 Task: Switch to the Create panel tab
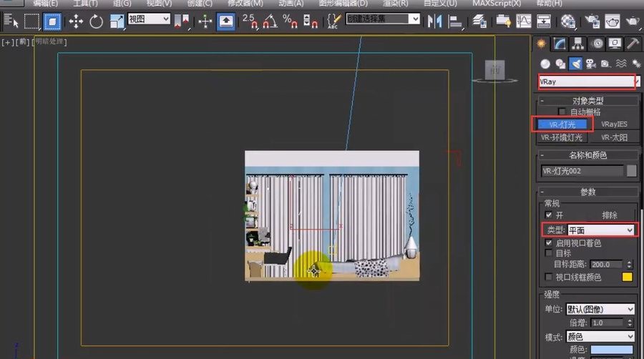point(542,44)
